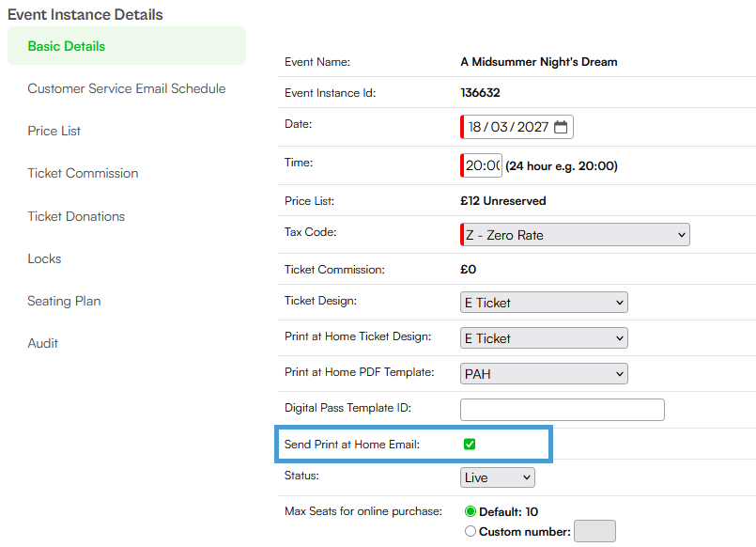Viewport: 756px width, 547px height.
Task: Open the Seating Plan section
Action: click(x=64, y=301)
